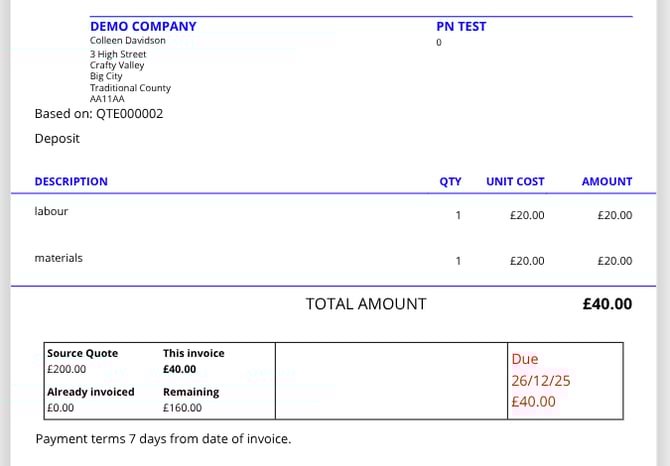Viewport: 670px width, 466px height.
Task: Select the materials line item
Action: [x=58, y=258]
